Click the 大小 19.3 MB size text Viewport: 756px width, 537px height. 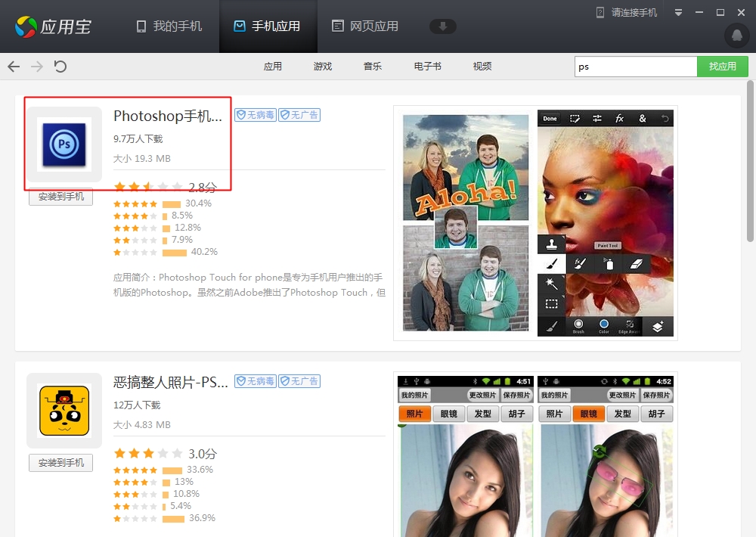142,159
